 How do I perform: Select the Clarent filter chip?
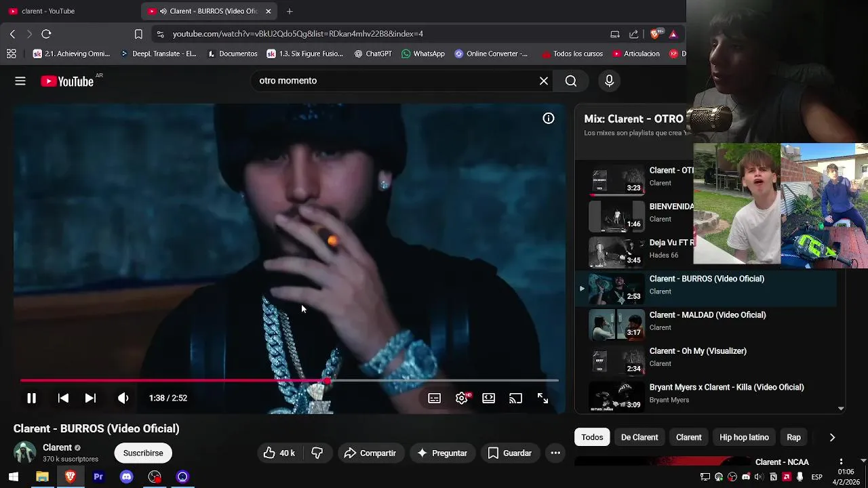tap(688, 437)
